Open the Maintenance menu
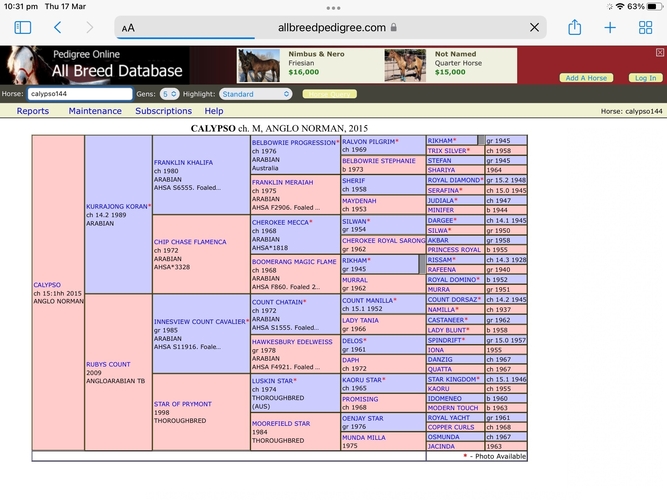667x500 pixels. click(95, 111)
